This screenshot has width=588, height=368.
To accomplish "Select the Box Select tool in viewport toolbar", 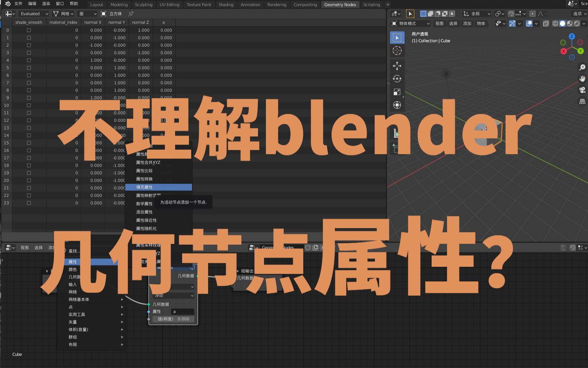I will coord(397,38).
